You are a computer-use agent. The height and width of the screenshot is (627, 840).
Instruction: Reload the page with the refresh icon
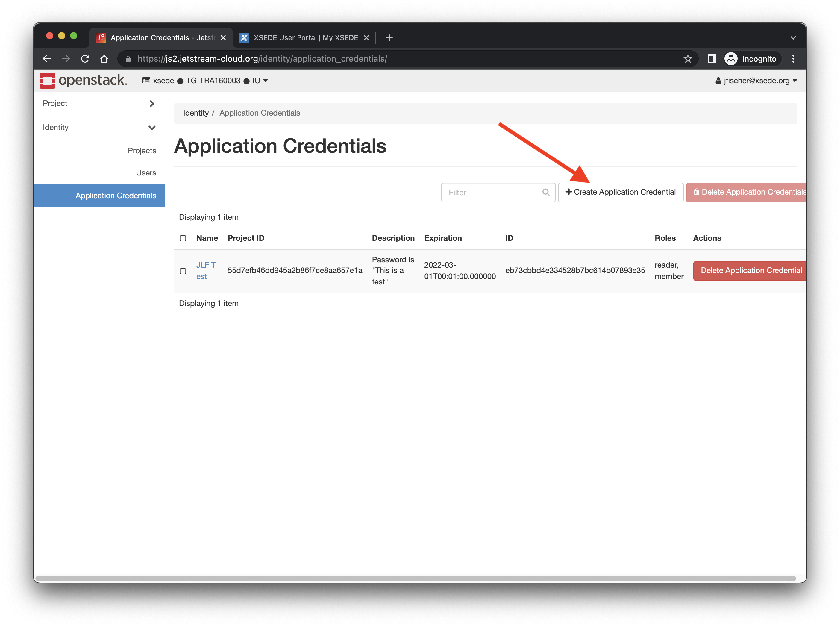(85, 59)
